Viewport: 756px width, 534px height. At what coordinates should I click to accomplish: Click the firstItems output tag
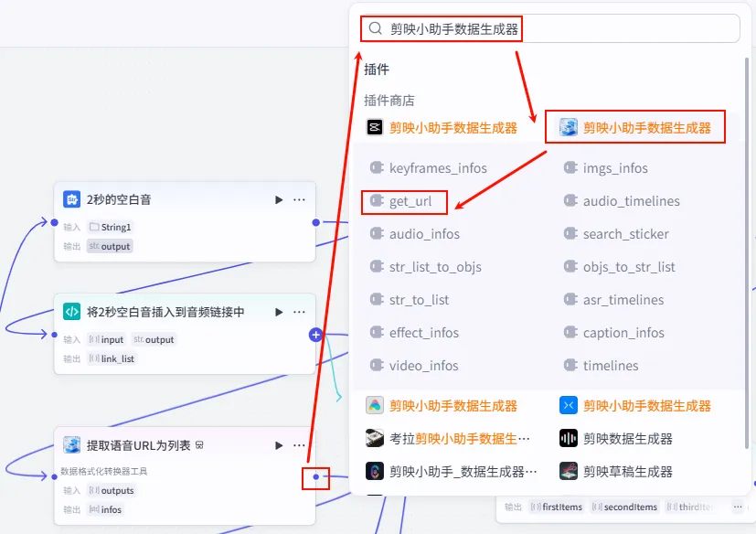click(x=556, y=507)
